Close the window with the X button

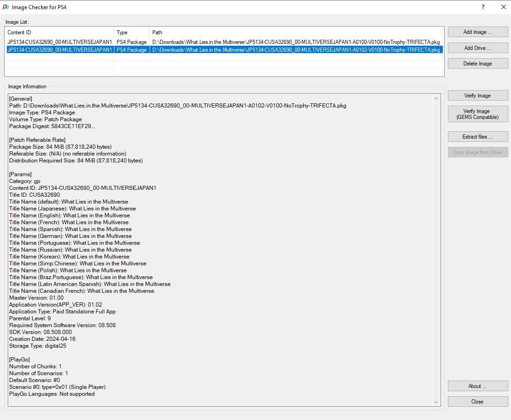click(503, 7)
